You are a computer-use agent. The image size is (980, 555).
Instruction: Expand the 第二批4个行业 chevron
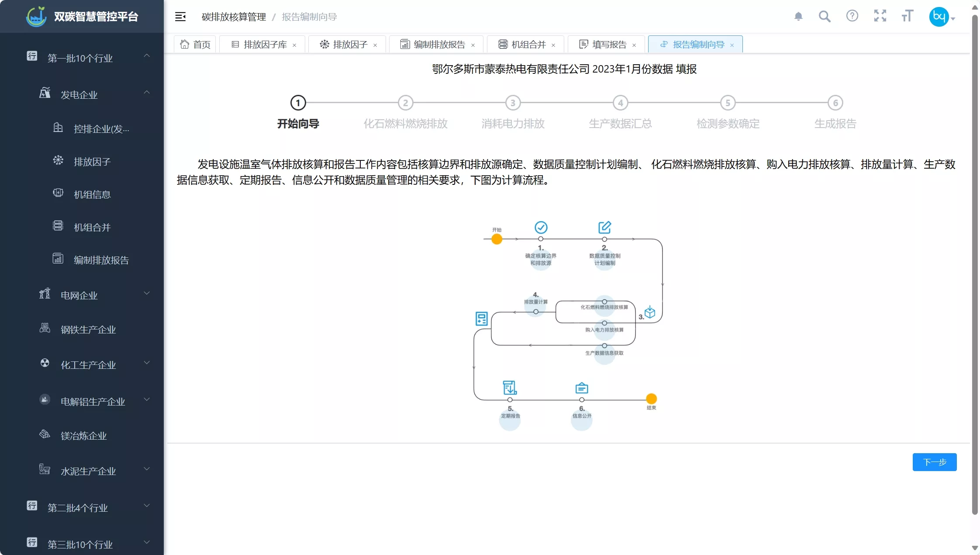tap(147, 506)
